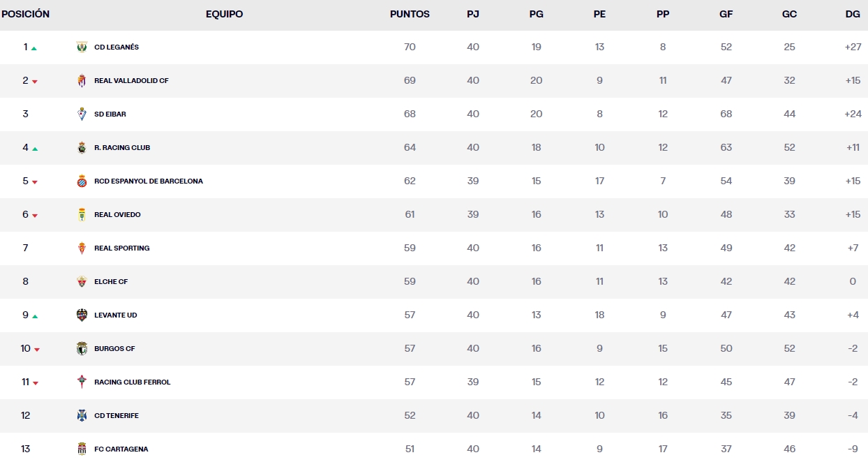Click the POSICIÓN column header

pyautogui.click(x=26, y=14)
